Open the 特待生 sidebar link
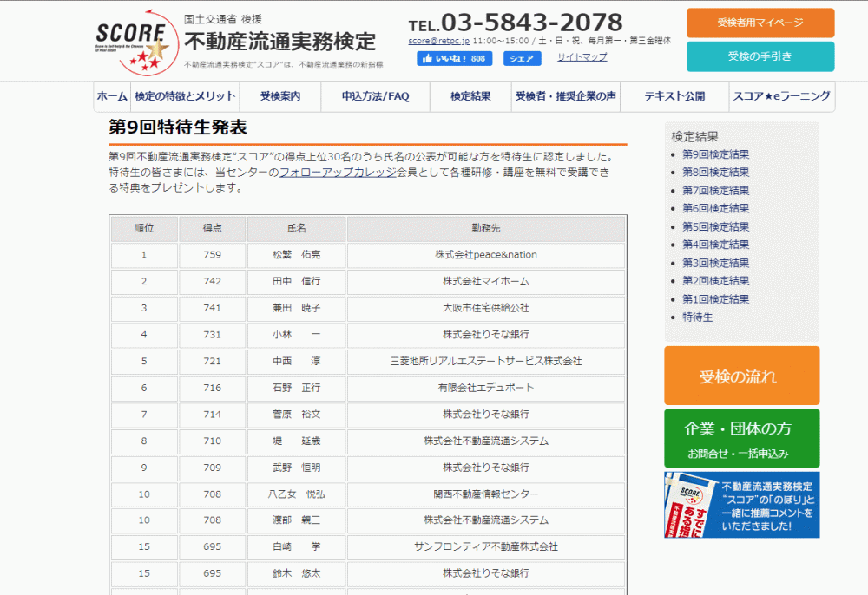This screenshot has height=595, width=868. pyautogui.click(x=697, y=317)
